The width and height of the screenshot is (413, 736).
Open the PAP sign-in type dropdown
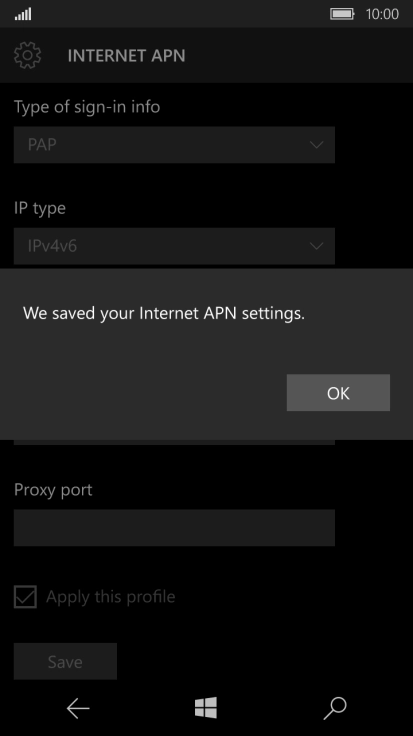coord(174,145)
